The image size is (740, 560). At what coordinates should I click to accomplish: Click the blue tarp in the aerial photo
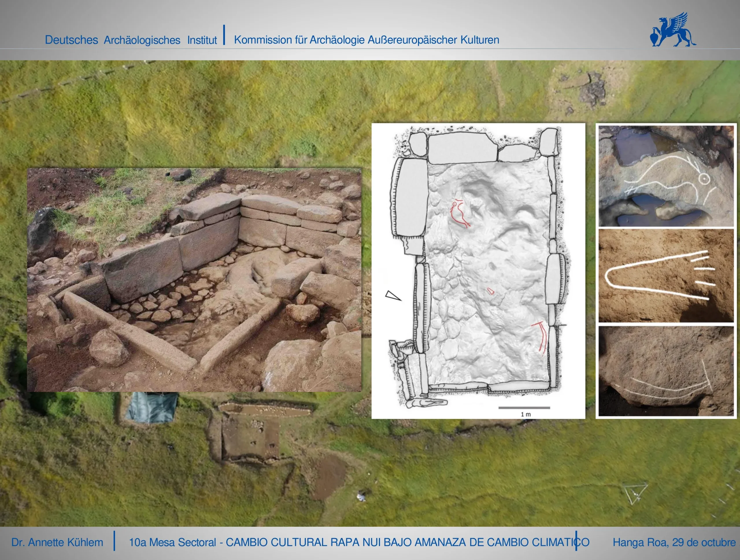[x=151, y=407]
